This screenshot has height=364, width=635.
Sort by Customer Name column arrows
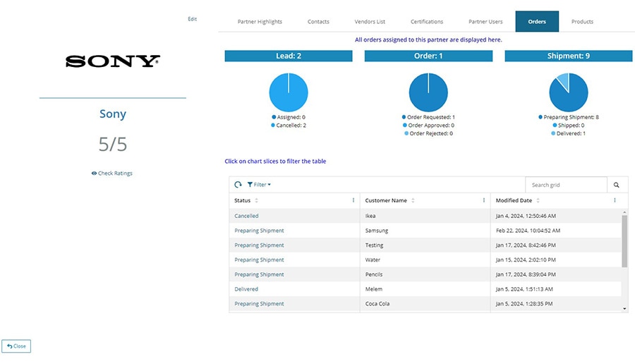click(x=413, y=200)
